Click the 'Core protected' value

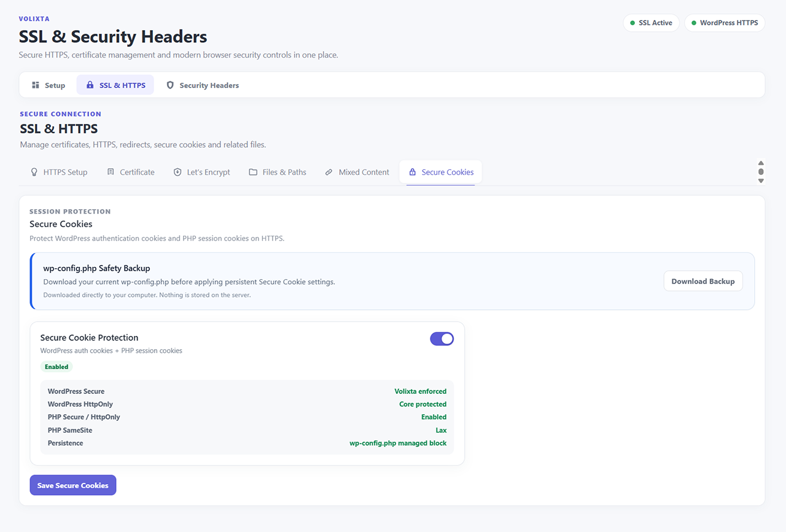423,404
